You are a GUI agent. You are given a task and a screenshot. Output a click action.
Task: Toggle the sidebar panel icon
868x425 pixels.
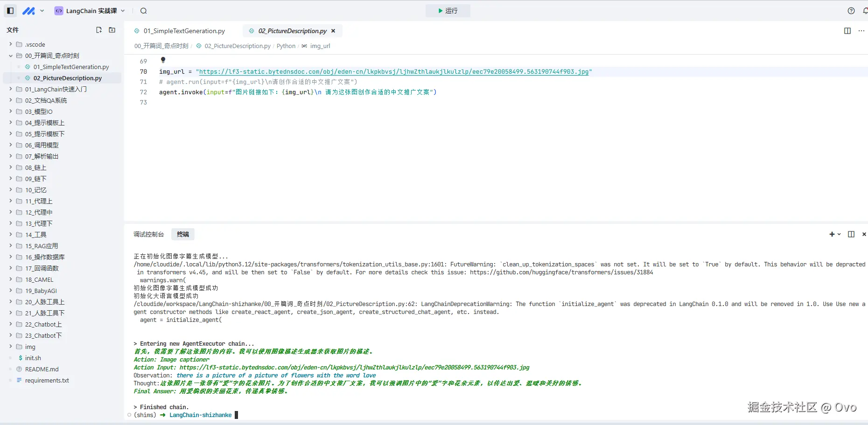(10, 11)
